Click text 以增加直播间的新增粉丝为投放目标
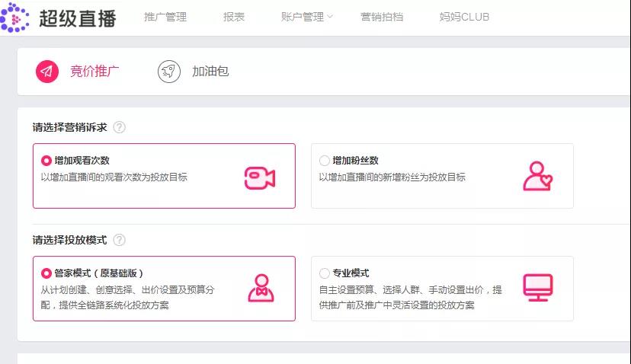The image size is (631, 364). [392, 177]
